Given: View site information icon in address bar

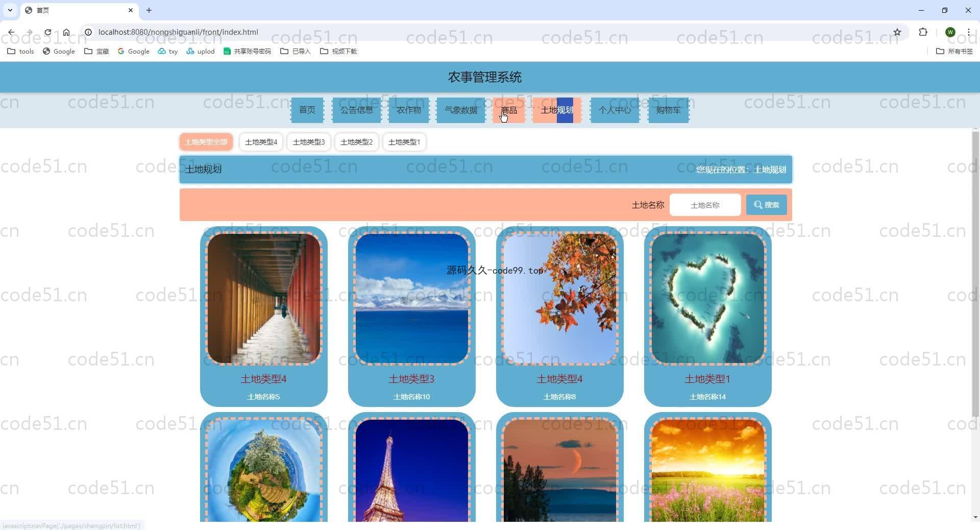Looking at the screenshot, I should [x=88, y=32].
